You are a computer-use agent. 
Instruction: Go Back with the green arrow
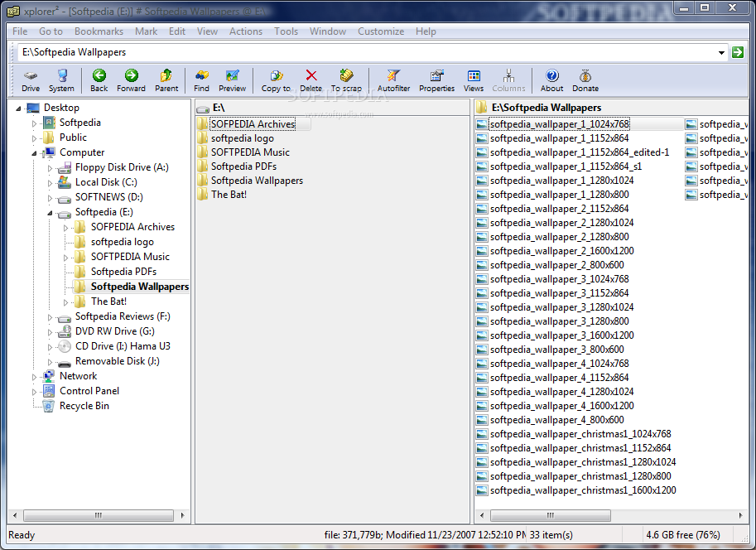point(99,80)
